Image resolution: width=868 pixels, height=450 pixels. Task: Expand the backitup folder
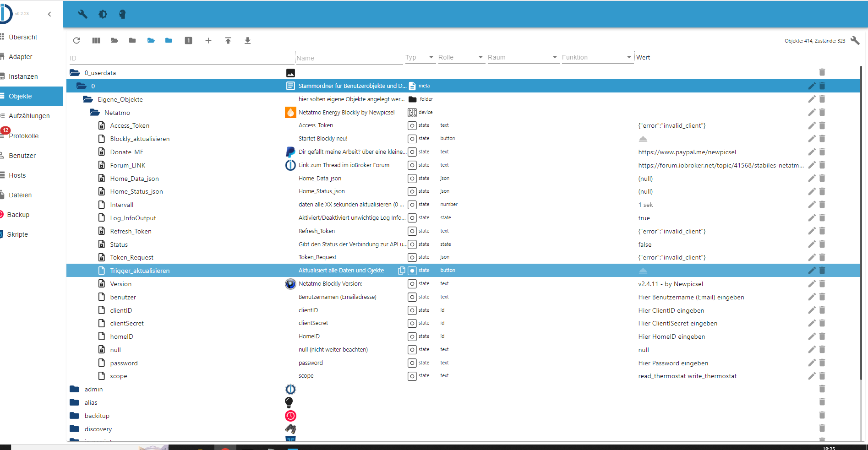click(75, 416)
